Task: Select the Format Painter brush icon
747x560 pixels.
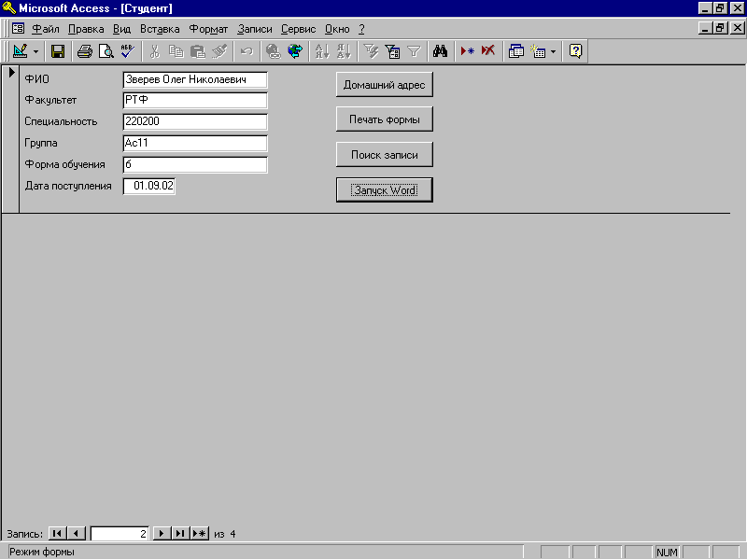Action: pos(219,51)
